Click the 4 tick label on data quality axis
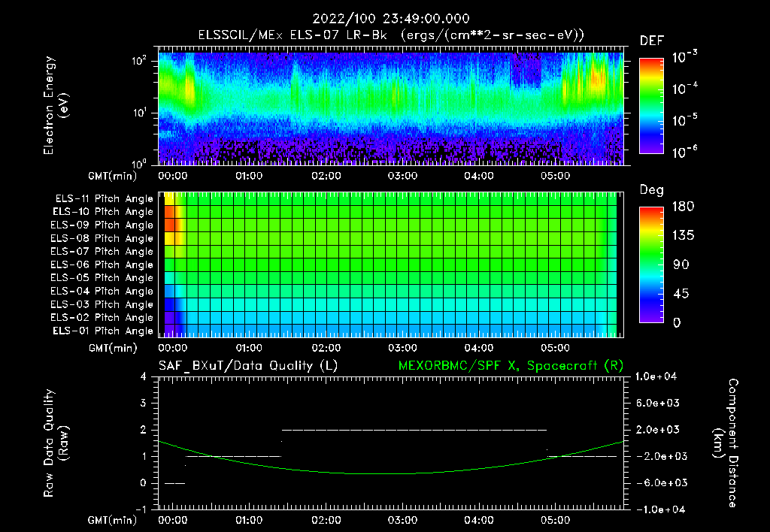The image size is (770, 532). 144,376
